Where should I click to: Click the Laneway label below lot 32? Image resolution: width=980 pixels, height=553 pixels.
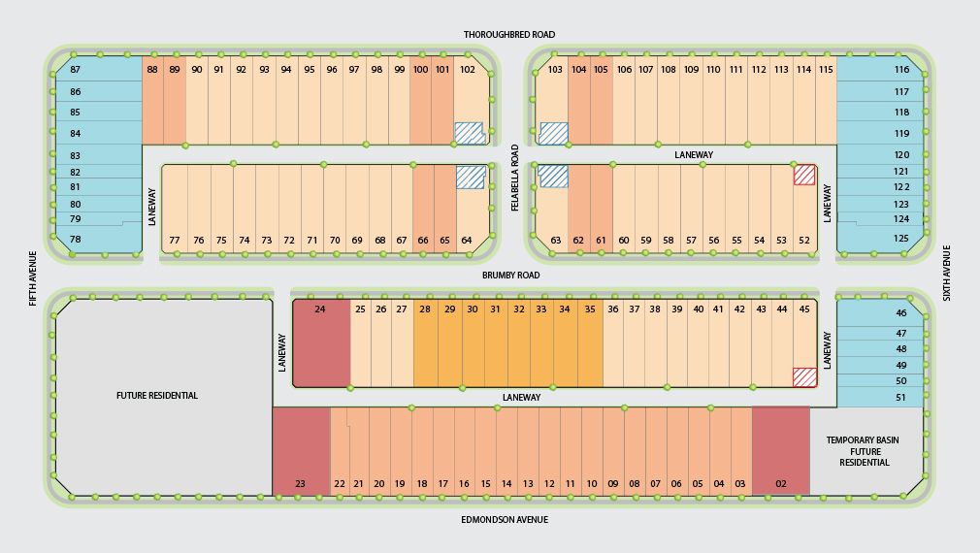[521, 397]
